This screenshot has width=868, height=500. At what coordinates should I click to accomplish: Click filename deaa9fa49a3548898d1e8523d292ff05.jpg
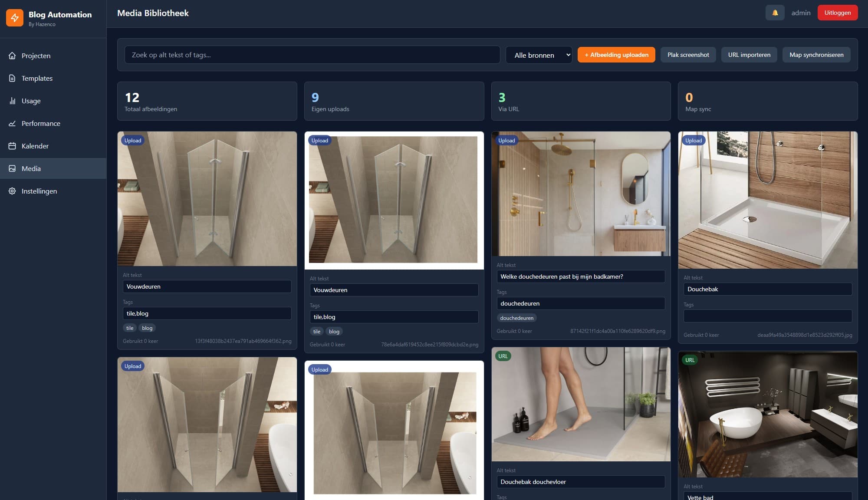click(805, 335)
